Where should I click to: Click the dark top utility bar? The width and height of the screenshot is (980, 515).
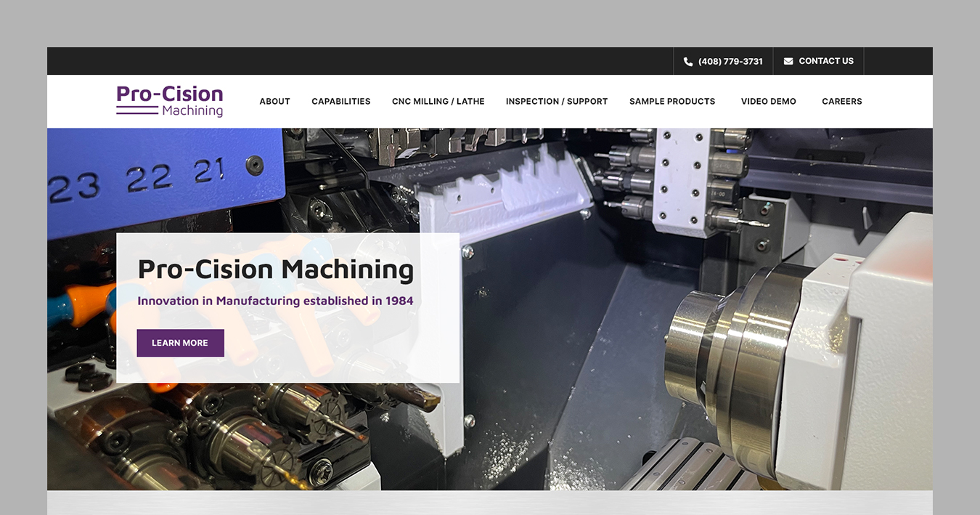pos(363,61)
